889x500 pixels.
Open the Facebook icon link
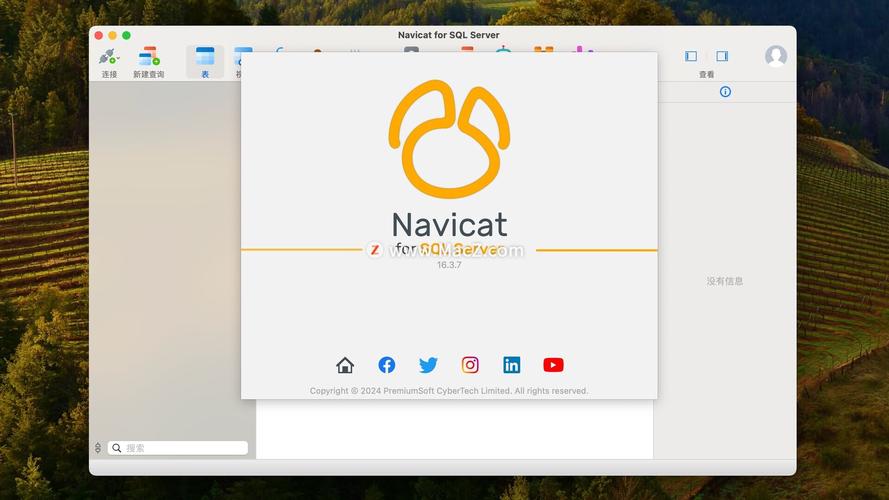click(x=387, y=365)
